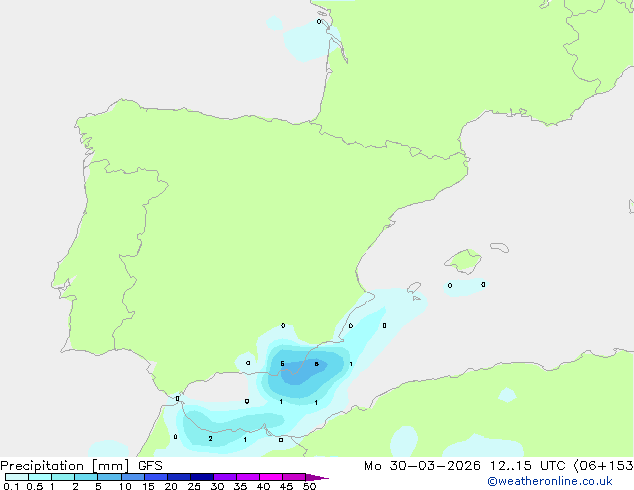Click the over-50 arrow tip of legend
This screenshot has width=634, height=490.
click(x=317, y=477)
